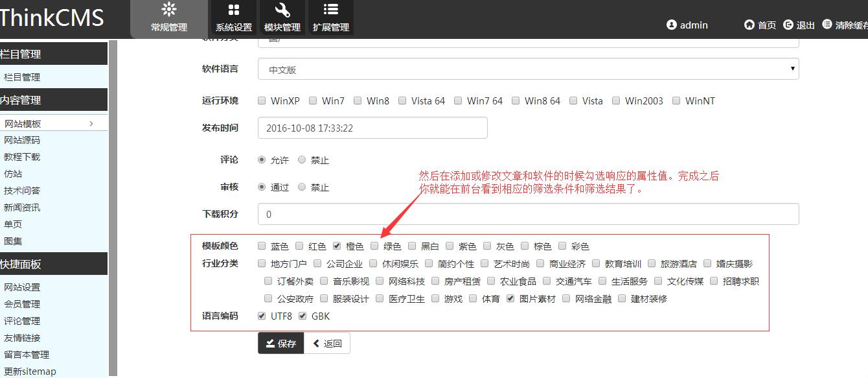Open the 扩展管理 tab
This screenshot has width=868, height=378.
pos(331,18)
